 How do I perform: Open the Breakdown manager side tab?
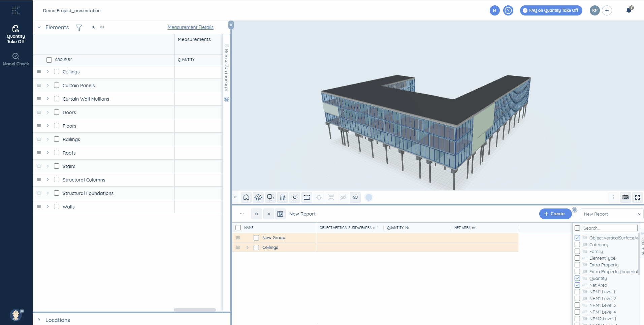[x=226, y=67]
